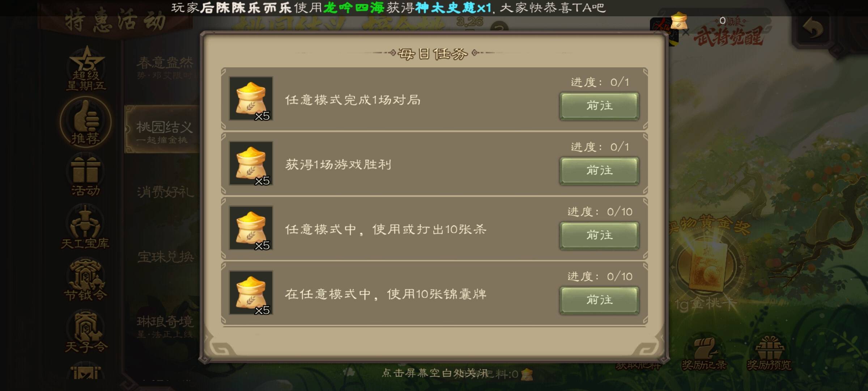Click the reward bag thumbnail of first task
This screenshot has width=868, height=391.
coord(251,98)
